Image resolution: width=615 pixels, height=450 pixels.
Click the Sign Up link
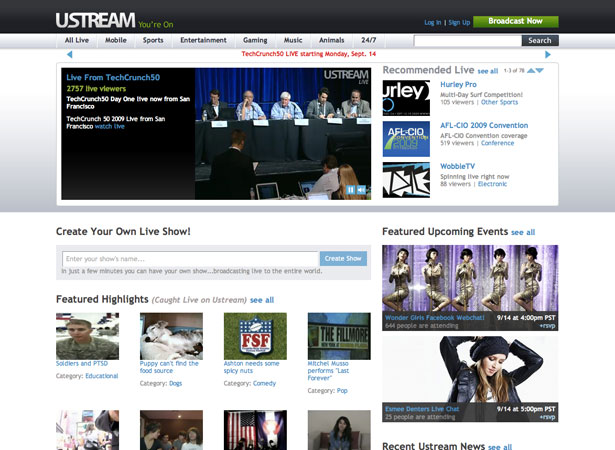tap(459, 23)
